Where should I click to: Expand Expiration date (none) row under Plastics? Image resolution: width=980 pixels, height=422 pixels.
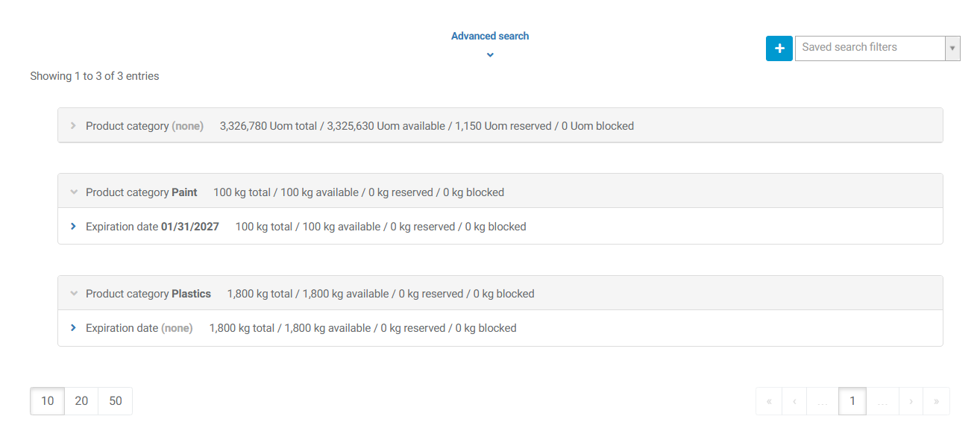point(73,328)
